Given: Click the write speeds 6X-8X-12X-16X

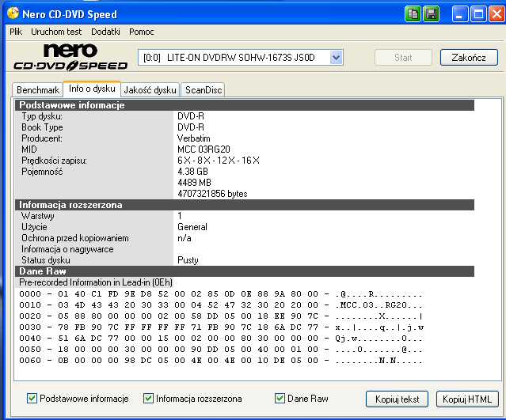Looking at the screenshot, I should point(219,161).
